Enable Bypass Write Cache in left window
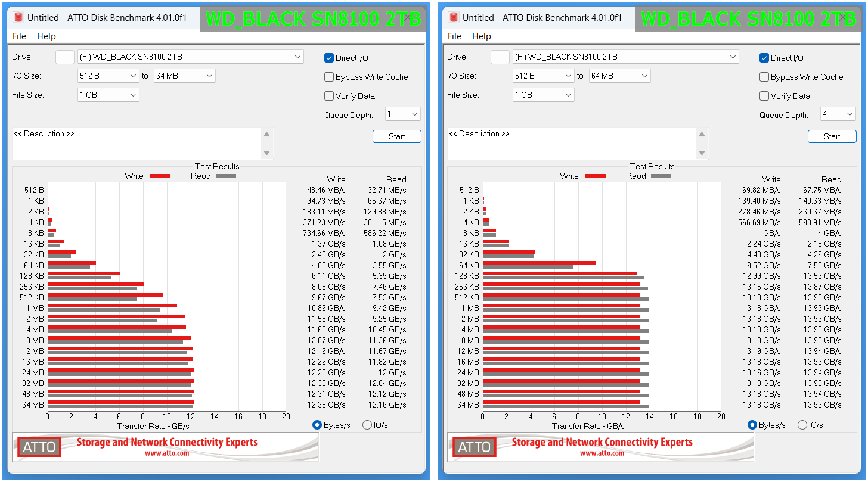This screenshot has width=868, height=482. 328,77
